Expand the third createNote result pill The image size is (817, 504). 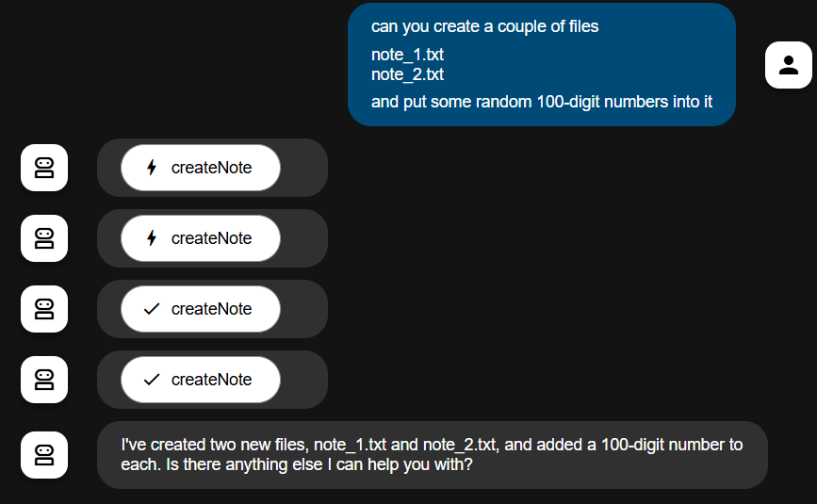[201, 309]
